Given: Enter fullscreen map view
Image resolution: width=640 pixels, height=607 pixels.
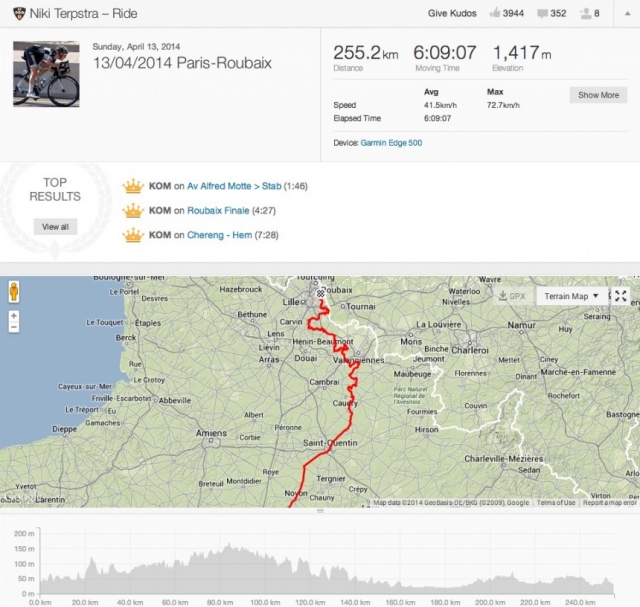Looking at the screenshot, I should 621,296.
